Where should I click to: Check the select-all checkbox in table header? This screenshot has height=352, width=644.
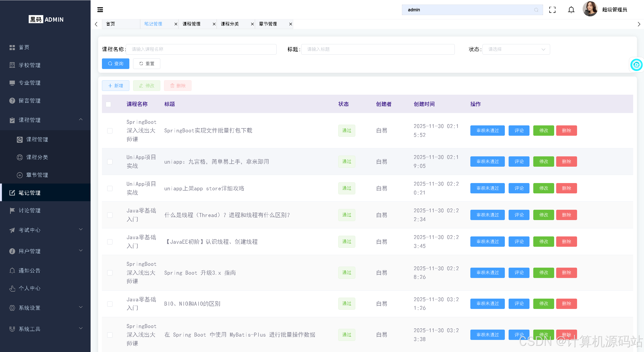[x=108, y=104]
